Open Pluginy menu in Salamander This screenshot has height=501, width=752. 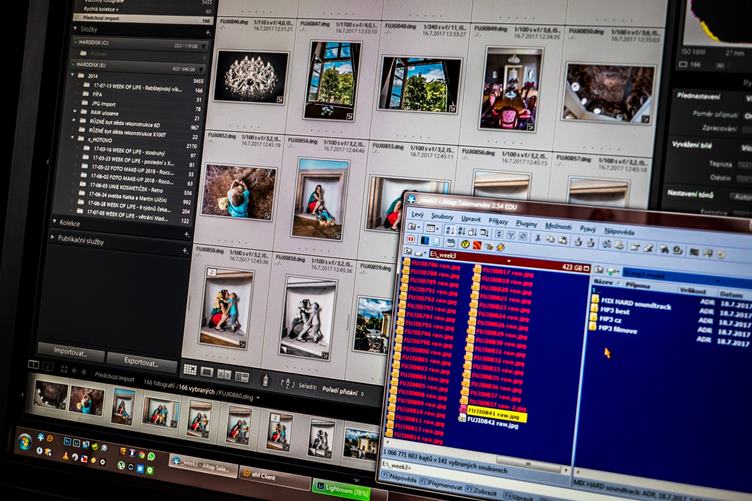[x=526, y=224]
